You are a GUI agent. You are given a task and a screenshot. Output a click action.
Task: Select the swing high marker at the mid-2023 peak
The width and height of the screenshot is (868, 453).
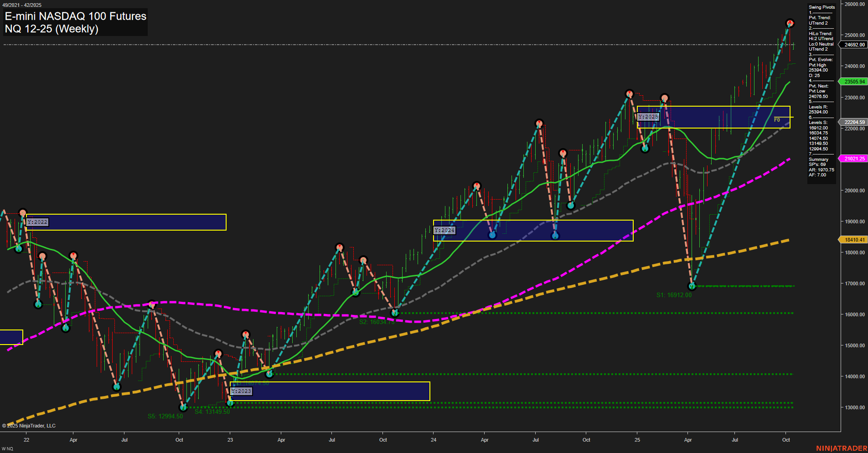click(x=340, y=247)
